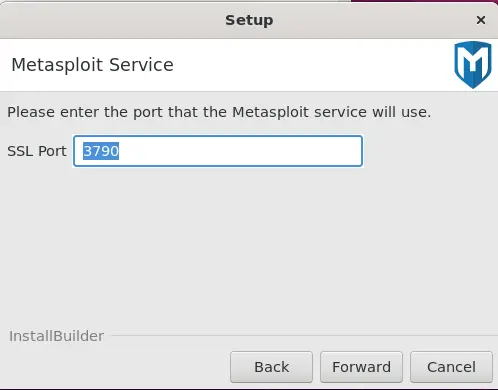Click the Metasploit shield logo
Image resolution: width=498 pixels, height=390 pixels.
[x=473, y=65]
